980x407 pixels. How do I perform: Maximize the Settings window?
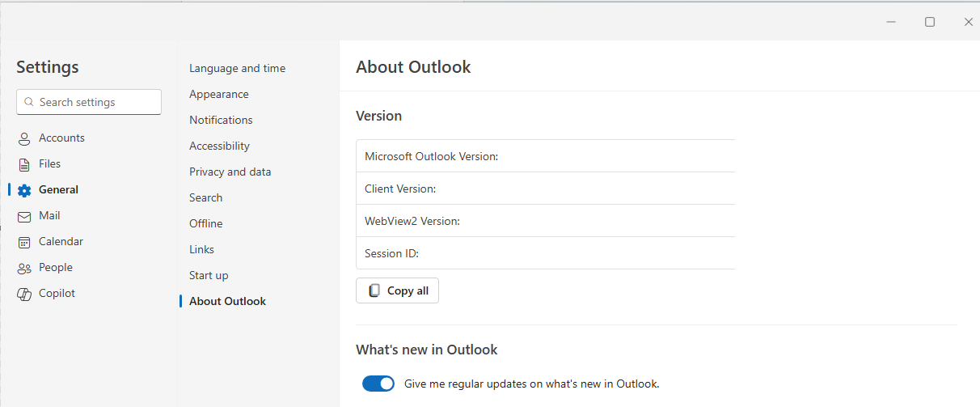tap(930, 22)
